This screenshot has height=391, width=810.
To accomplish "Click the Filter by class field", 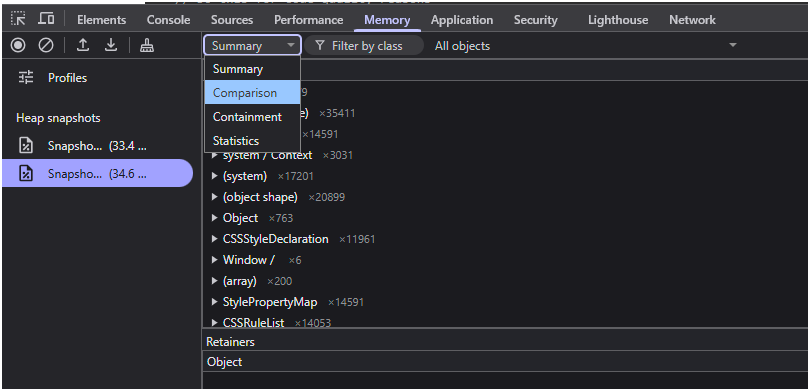I will click(x=364, y=45).
